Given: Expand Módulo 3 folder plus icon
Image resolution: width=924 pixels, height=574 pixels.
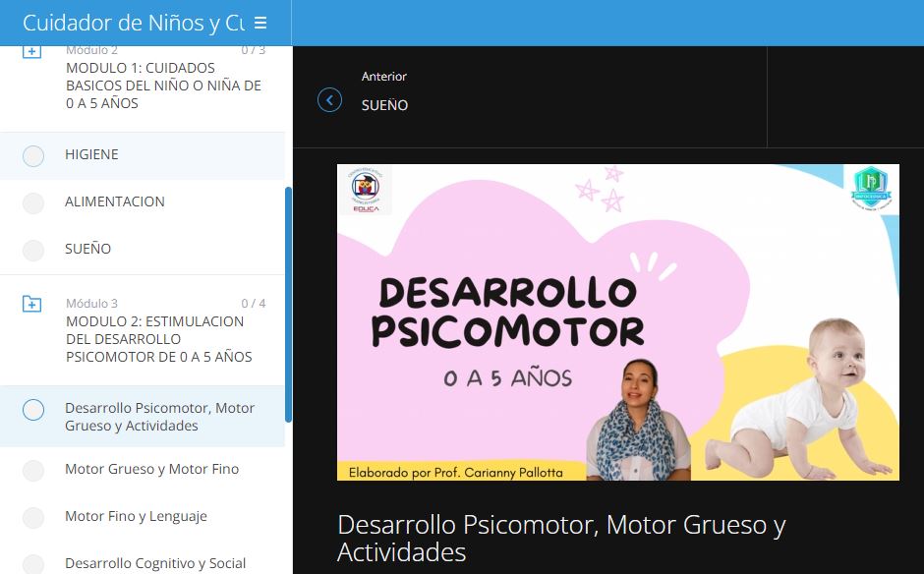Looking at the screenshot, I should [x=31, y=304].
